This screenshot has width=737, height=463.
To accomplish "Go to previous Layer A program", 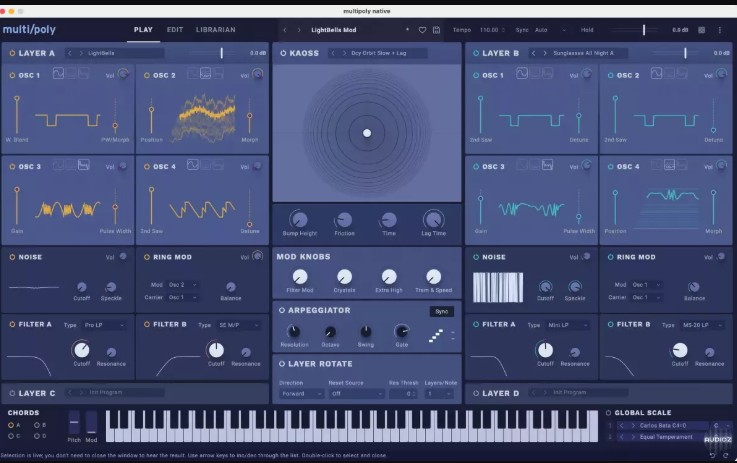I will pyautogui.click(x=70, y=53).
